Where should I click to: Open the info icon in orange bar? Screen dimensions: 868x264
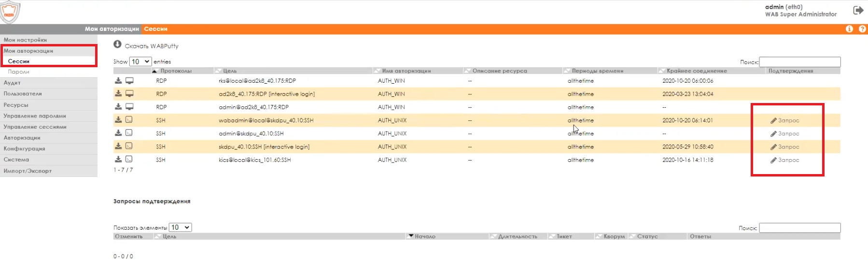(849, 29)
